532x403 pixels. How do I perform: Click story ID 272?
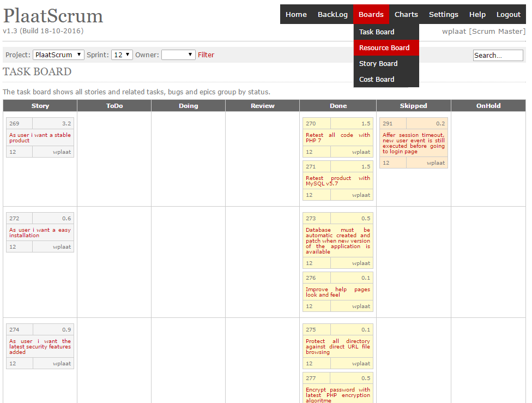[x=14, y=218]
